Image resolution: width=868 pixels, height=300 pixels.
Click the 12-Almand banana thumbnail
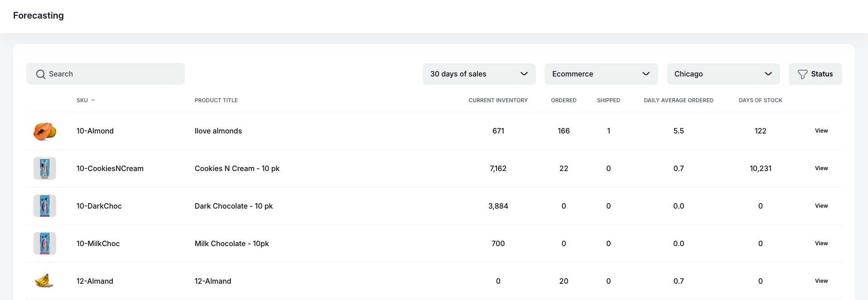coord(45,281)
